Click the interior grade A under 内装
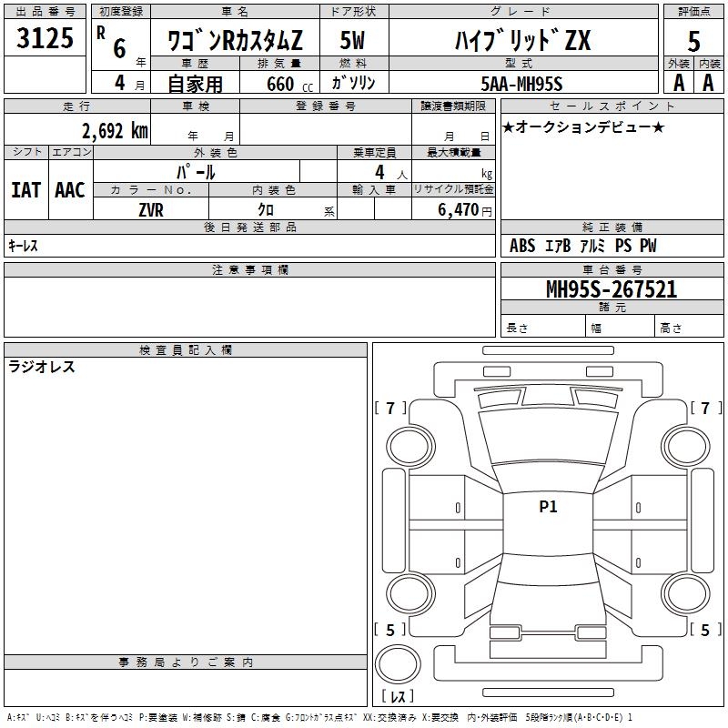 pos(708,82)
